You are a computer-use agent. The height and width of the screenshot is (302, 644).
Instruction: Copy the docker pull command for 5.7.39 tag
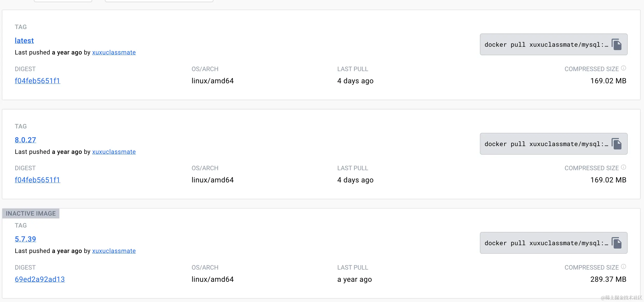coord(617,243)
